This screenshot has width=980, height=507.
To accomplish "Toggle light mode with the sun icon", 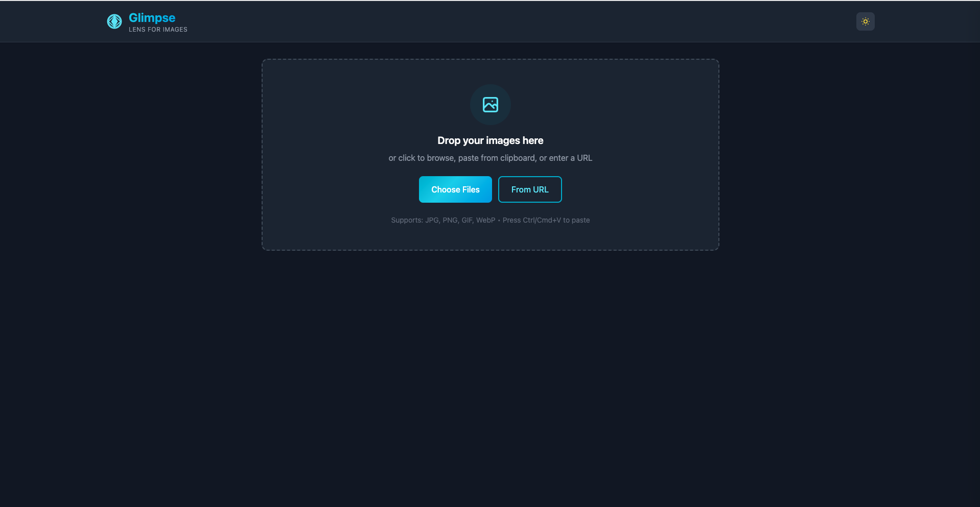I will [x=865, y=21].
